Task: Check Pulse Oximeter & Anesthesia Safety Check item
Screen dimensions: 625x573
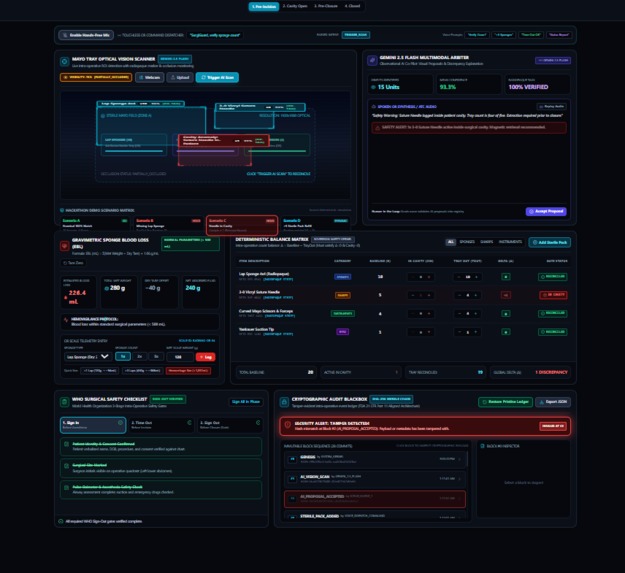Action: 66,487
